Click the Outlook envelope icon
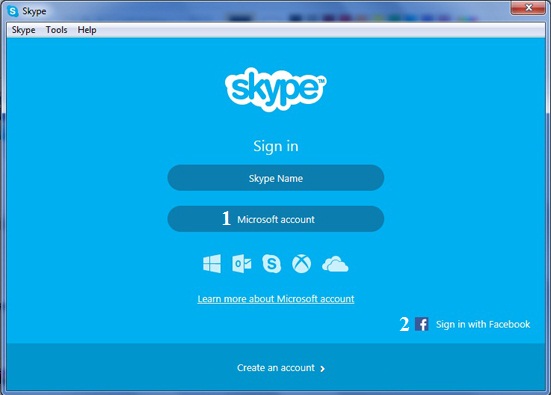This screenshot has width=551, height=395. 242,264
